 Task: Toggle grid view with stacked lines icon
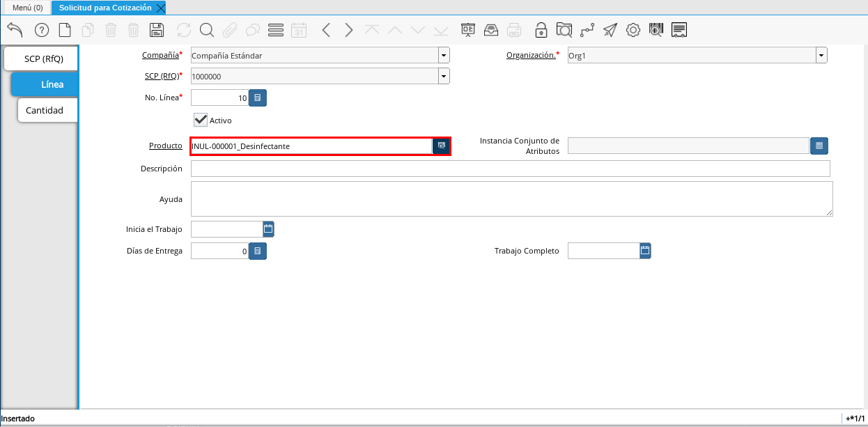coord(276,30)
